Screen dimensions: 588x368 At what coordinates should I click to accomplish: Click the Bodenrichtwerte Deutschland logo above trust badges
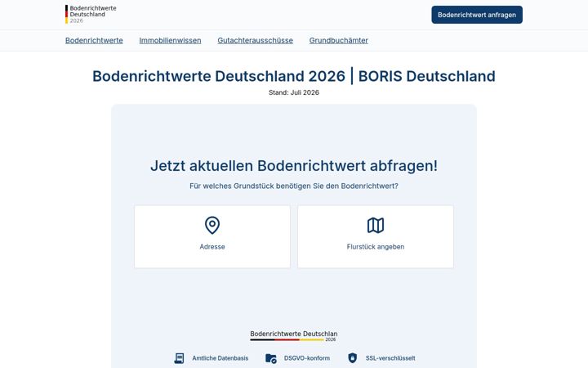[294, 336]
